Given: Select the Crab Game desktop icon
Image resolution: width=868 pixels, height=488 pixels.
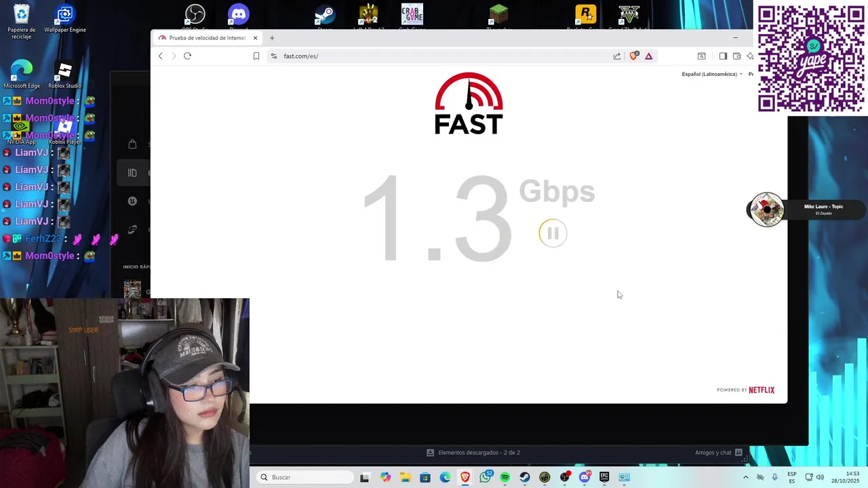Looking at the screenshot, I should point(412,16).
